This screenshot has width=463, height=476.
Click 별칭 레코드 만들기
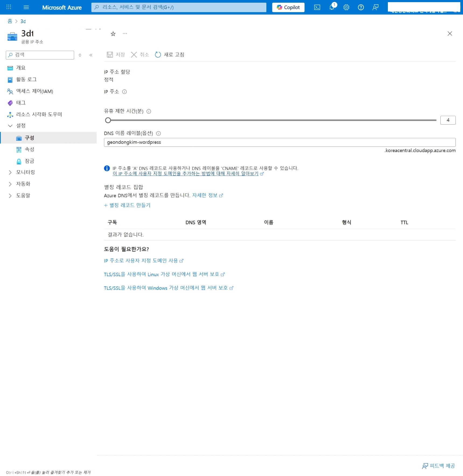[x=127, y=205]
